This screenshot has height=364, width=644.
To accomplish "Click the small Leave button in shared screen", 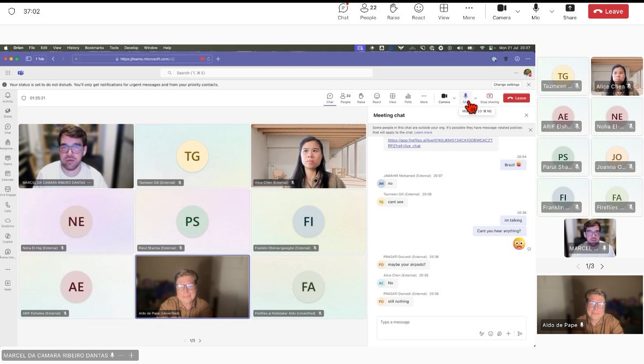I will [x=516, y=98].
